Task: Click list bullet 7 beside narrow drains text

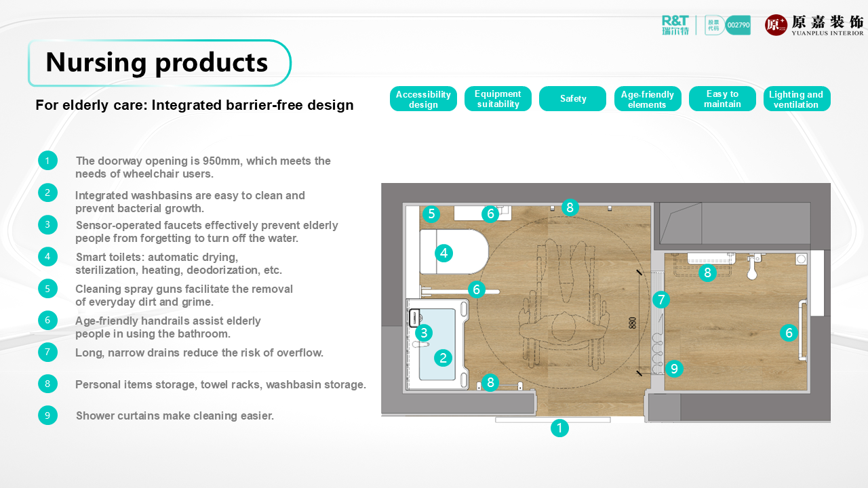Action: coord(47,352)
